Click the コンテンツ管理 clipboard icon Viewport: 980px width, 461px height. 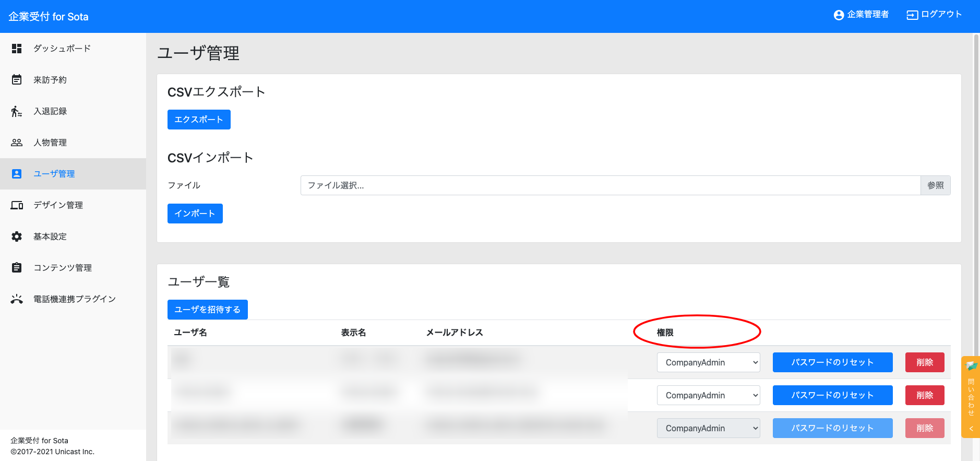[17, 268]
